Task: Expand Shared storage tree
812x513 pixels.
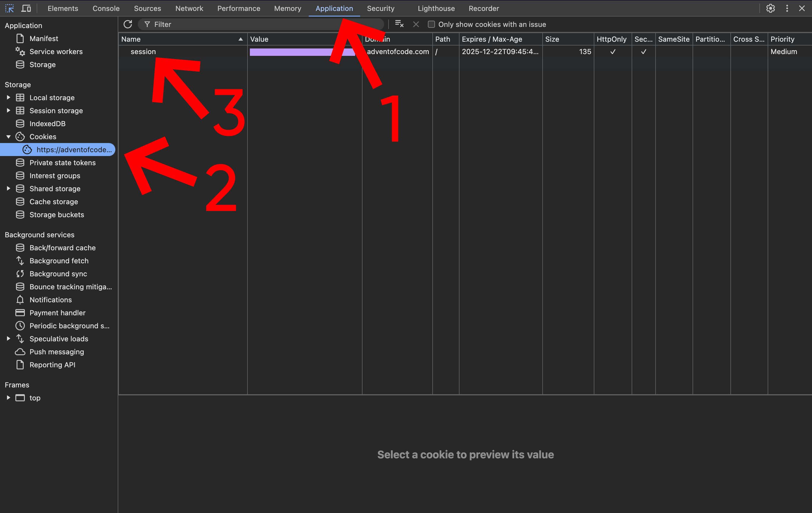Action: [9, 189]
